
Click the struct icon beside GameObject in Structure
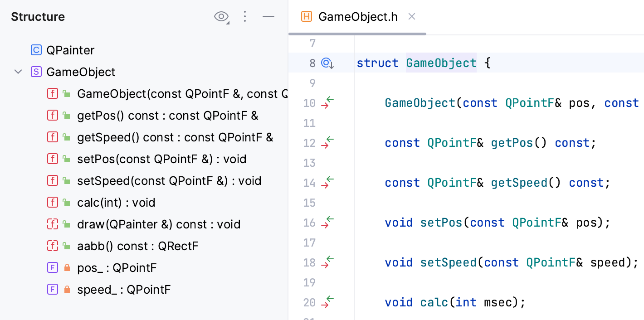[x=36, y=72]
